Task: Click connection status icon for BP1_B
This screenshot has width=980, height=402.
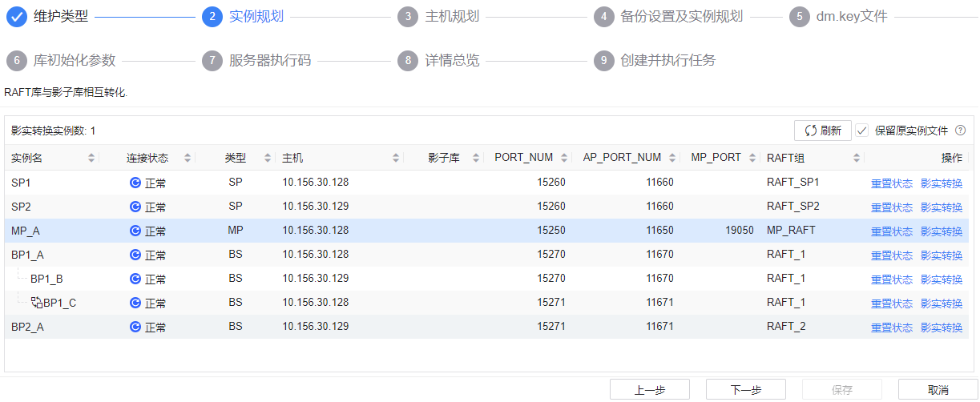Action: click(135, 279)
